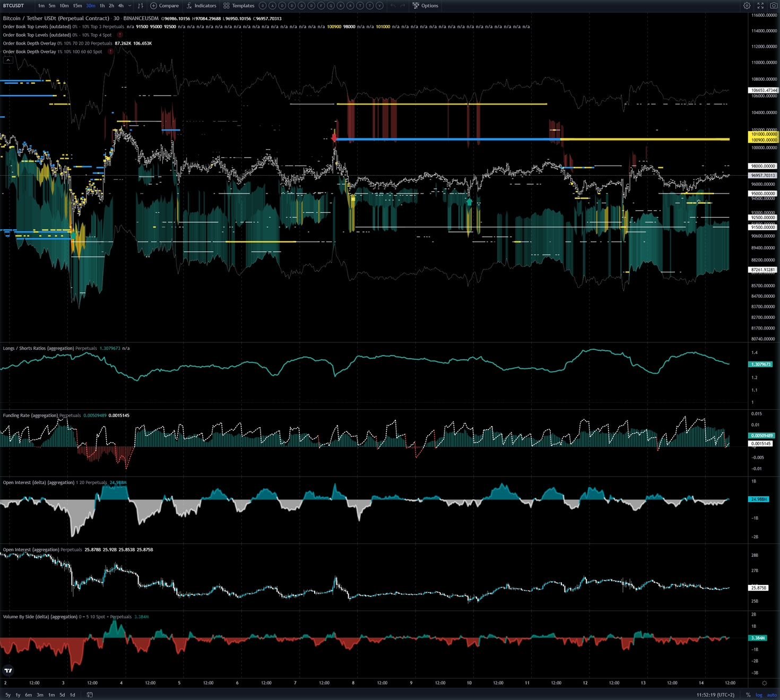Open the candlestick chart style selector
The width and height of the screenshot is (780, 700).
point(141,6)
